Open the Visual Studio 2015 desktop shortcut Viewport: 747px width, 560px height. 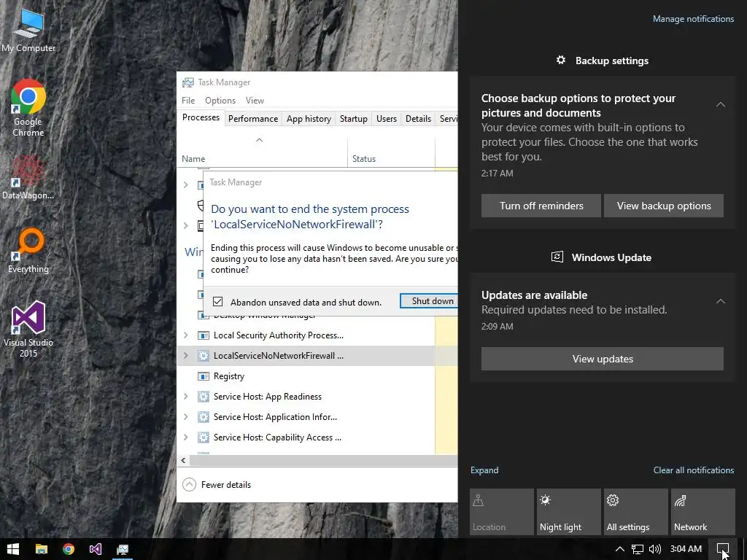(x=28, y=329)
